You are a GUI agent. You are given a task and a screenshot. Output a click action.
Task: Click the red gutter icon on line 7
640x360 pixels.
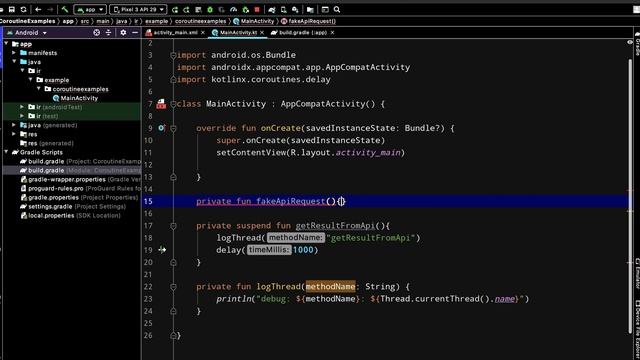161,104
